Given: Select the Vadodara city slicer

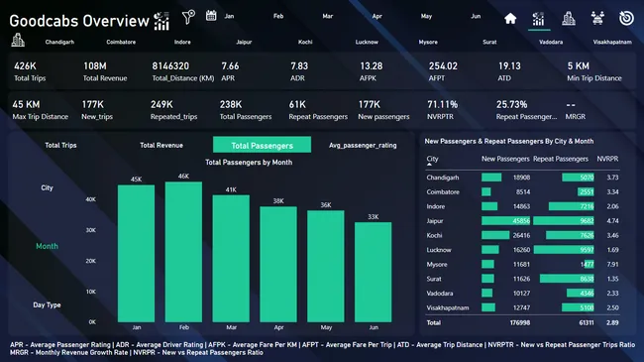Looking at the screenshot, I should pos(551,42).
